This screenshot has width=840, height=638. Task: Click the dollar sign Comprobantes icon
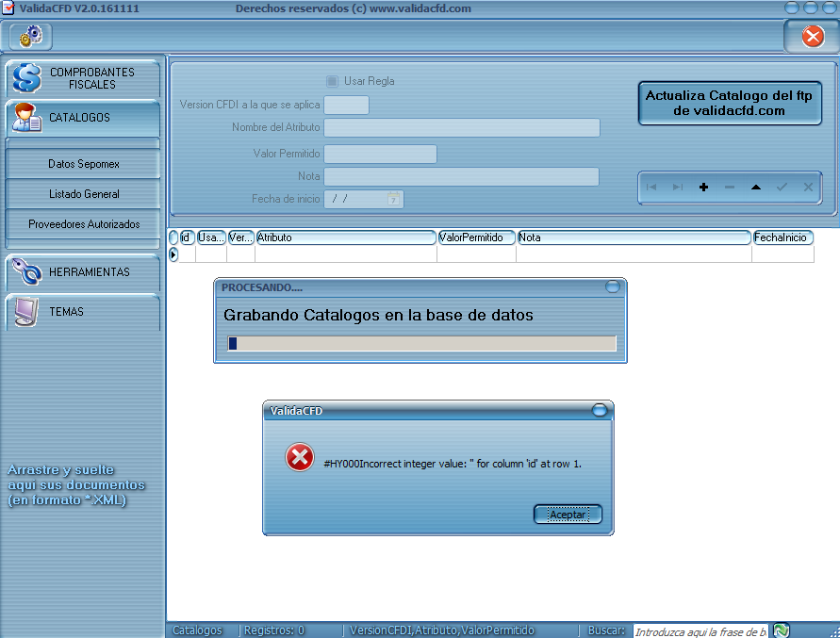[x=26, y=77]
